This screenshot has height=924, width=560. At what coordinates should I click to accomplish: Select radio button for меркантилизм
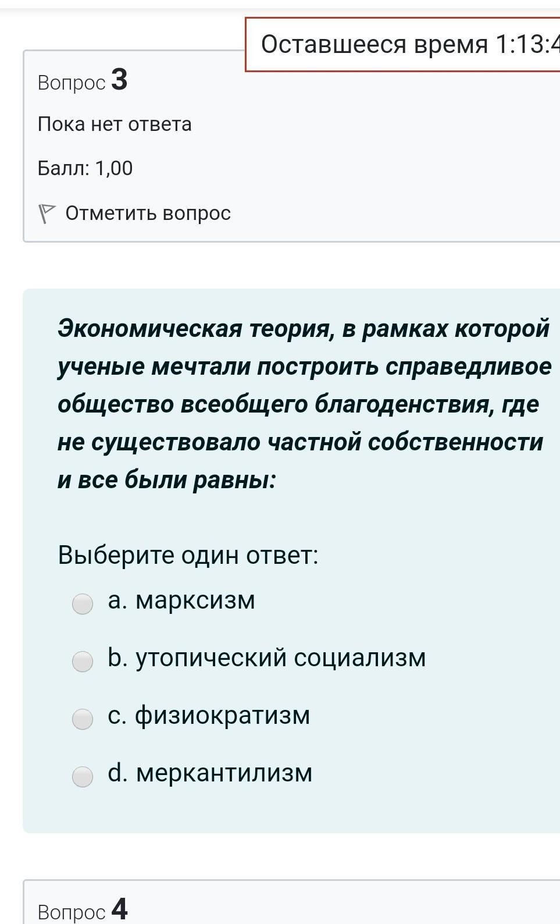(83, 777)
